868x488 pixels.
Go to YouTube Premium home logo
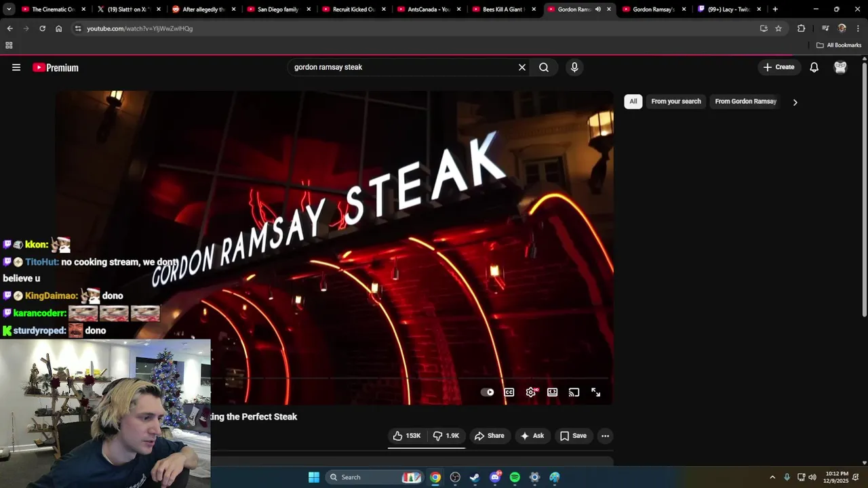coord(56,67)
